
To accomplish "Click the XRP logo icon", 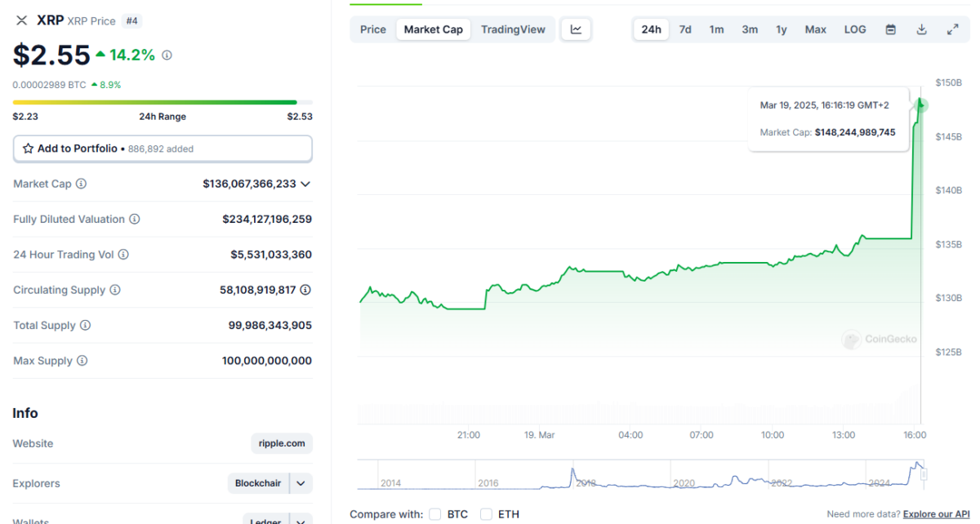I will [x=21, y=20].
